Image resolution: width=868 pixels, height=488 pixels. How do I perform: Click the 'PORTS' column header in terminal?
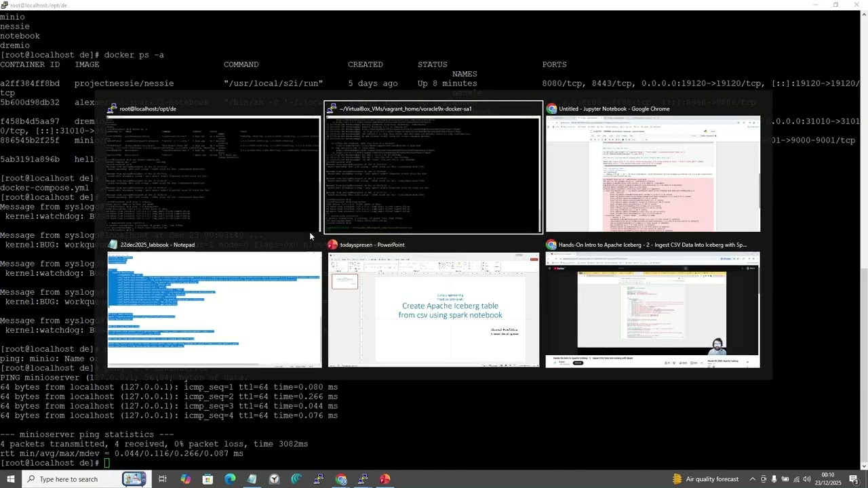click(554, 64)
